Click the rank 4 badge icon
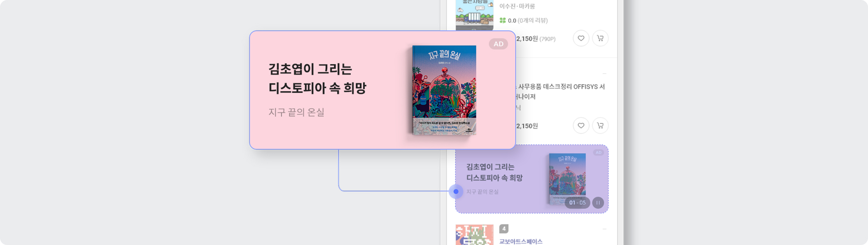The image size is (868, 245). [x=504, y=229]
